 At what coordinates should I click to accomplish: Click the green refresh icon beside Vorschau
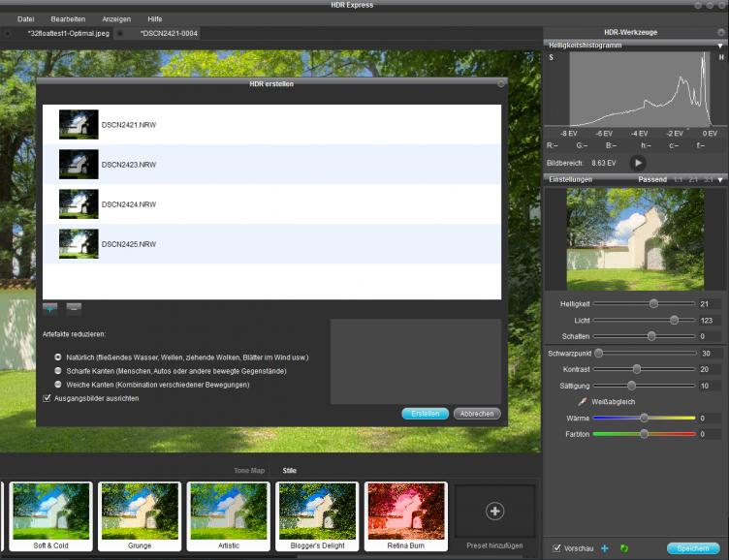[x=624, y=548]
